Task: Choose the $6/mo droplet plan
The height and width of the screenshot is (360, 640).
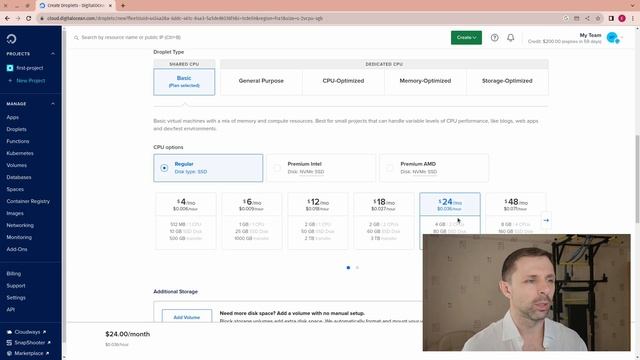Action: tap(252, 221)
